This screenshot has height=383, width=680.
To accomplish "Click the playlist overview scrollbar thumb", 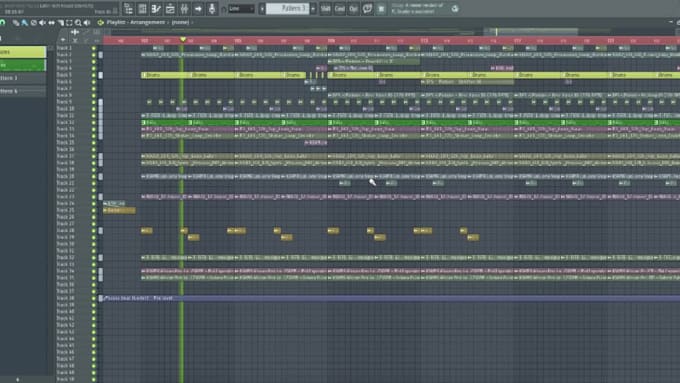I will click(531, 32).
